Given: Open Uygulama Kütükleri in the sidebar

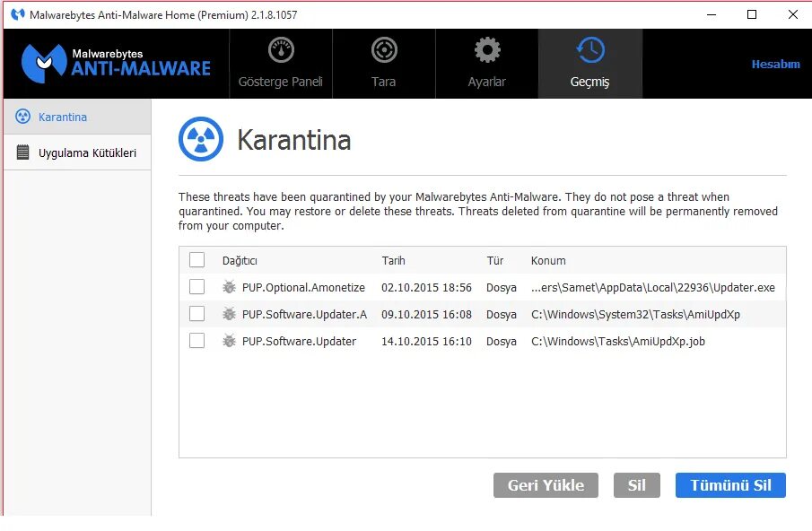Looking at the screenshot, I should [77, 152].
